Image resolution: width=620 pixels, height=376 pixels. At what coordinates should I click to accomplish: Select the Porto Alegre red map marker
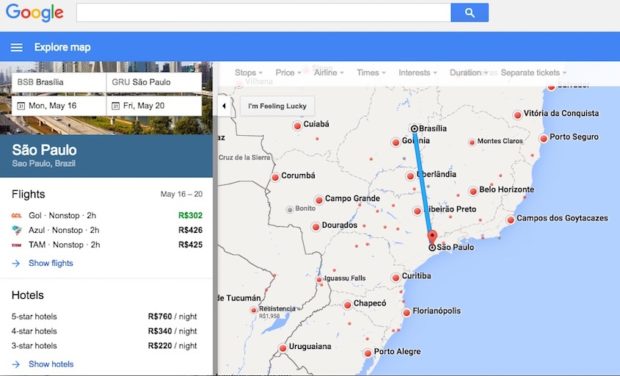(x=368, y=353)
